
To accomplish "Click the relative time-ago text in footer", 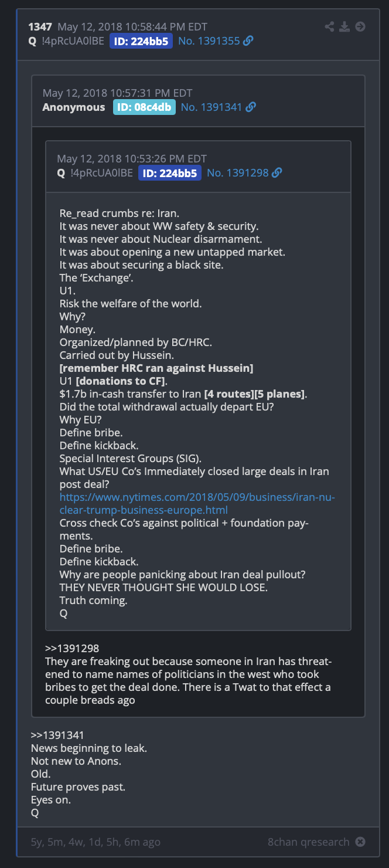I will [95, 842].
